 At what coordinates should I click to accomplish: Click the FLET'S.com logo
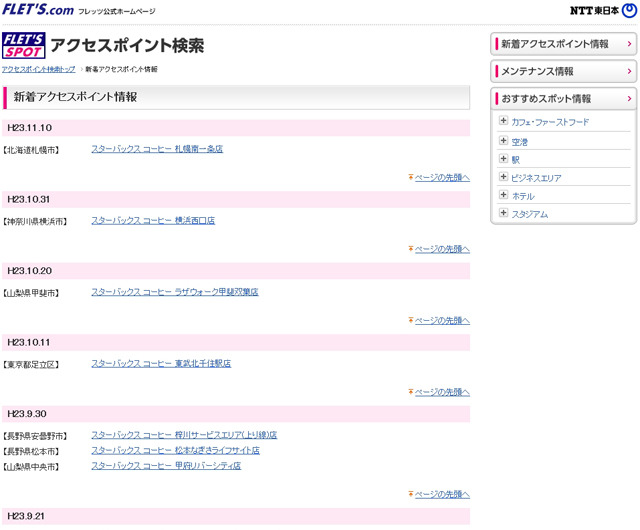[38, 9]
